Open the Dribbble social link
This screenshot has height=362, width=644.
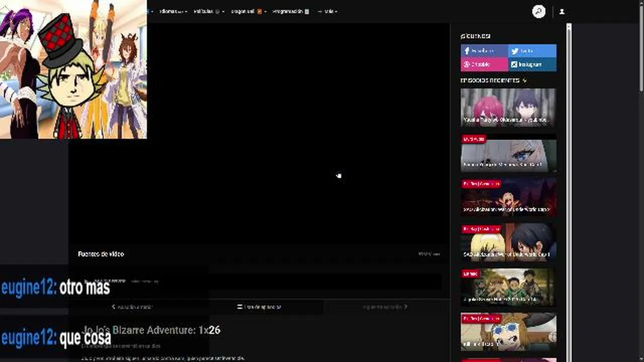[x=485, y=64]
